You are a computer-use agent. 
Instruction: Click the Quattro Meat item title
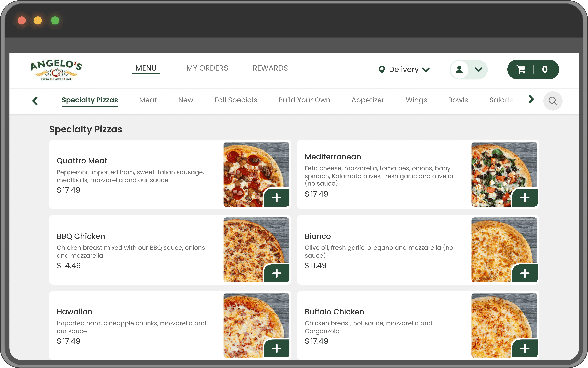(82, 161)
